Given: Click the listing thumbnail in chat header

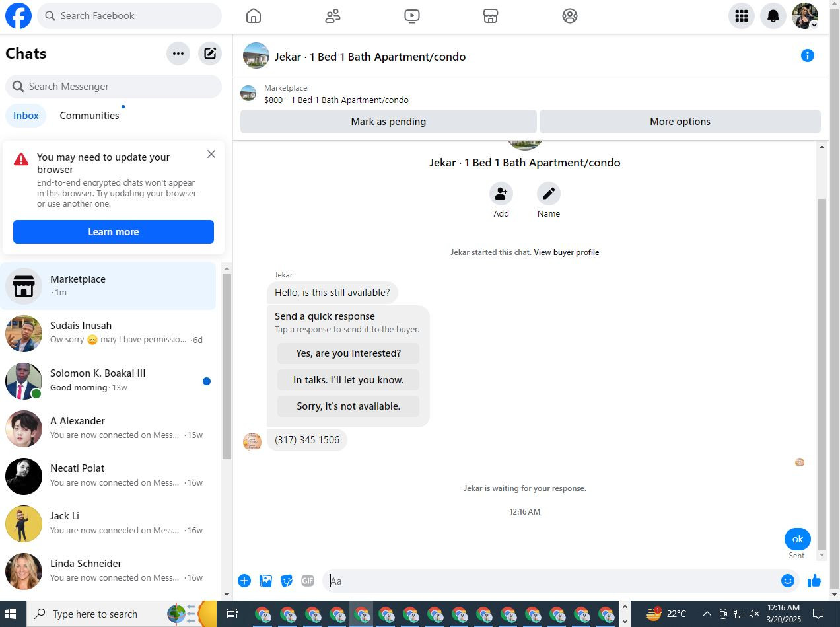Looking at the screenshot, I should (x=256, y=55).
